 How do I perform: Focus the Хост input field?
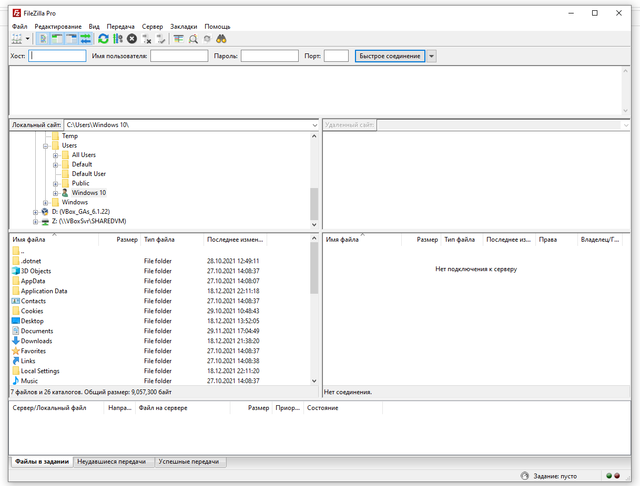[57, 56]
